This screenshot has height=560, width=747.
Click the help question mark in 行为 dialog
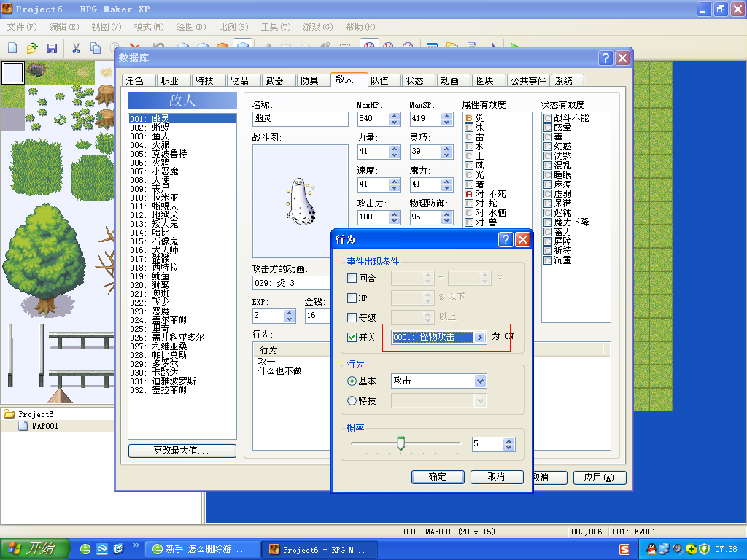click(x=506, y=239)
